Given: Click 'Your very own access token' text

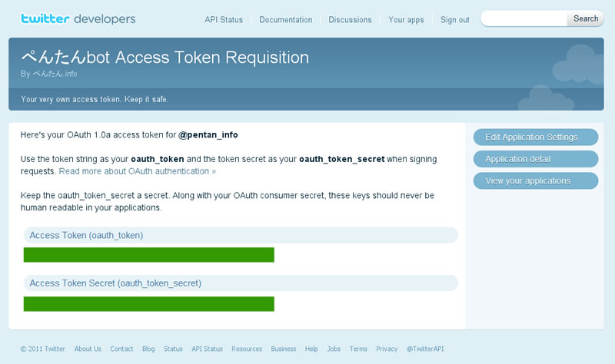Looking at the screenshot, I should pos(95,99).
